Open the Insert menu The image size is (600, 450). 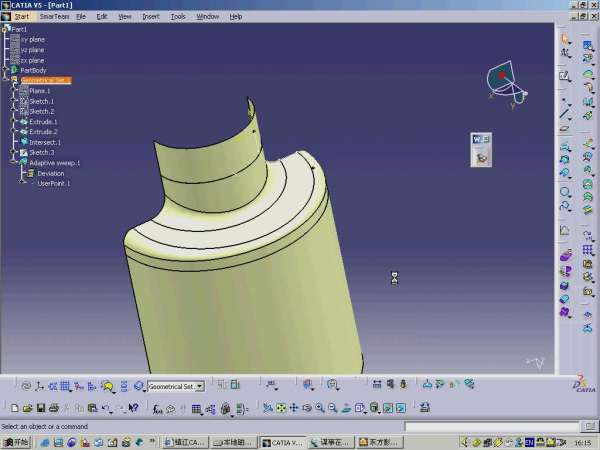click(x=151, y=17)
